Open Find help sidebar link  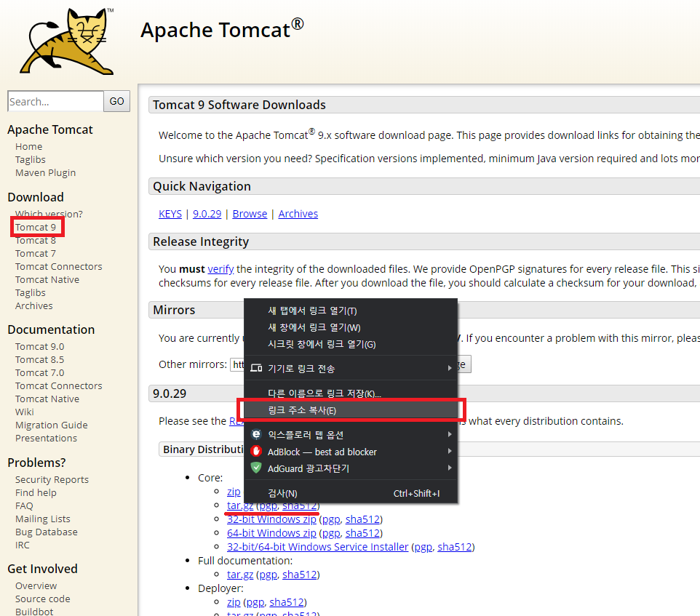point(36,492)
